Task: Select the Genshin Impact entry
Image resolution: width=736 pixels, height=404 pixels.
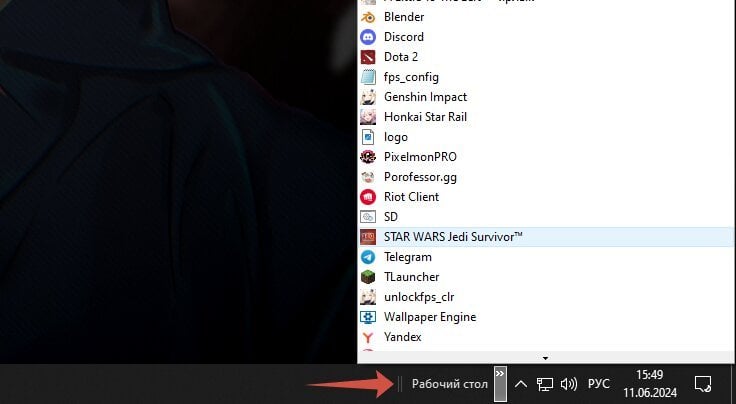Action: (546, 97)
